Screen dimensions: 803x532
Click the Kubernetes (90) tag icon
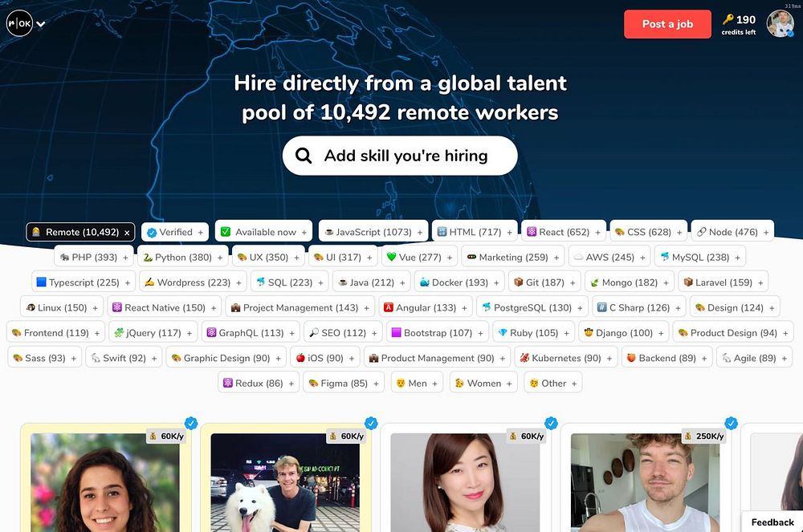(x=524, y=358)
